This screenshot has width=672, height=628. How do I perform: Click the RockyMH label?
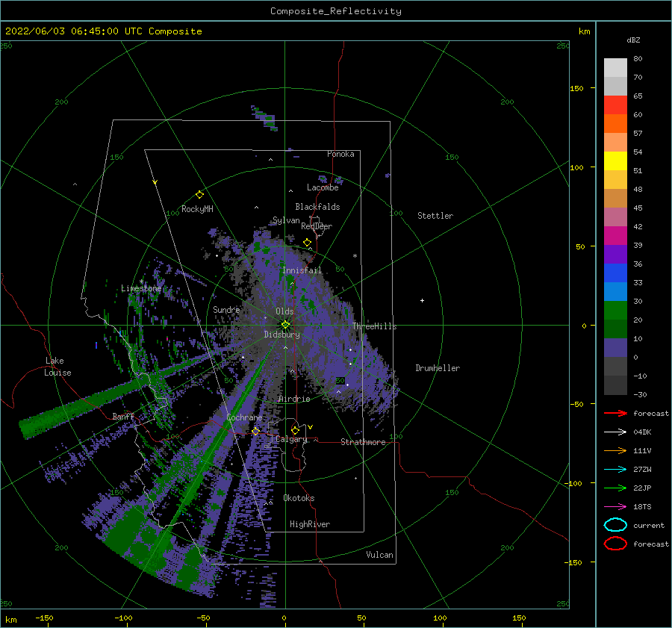(197, 209)
